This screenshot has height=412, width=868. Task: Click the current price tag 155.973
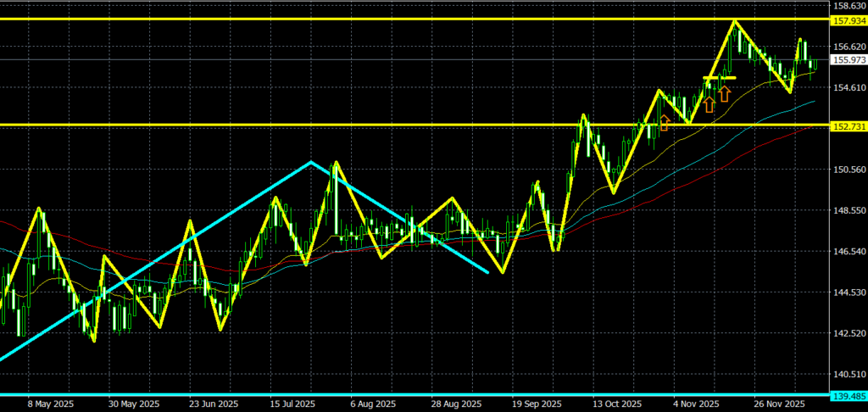(848, 60)
